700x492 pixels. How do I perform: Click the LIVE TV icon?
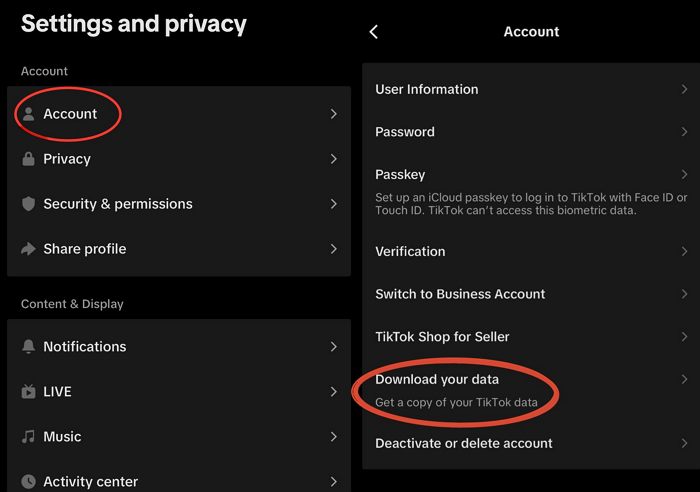(x=29, y=392)
